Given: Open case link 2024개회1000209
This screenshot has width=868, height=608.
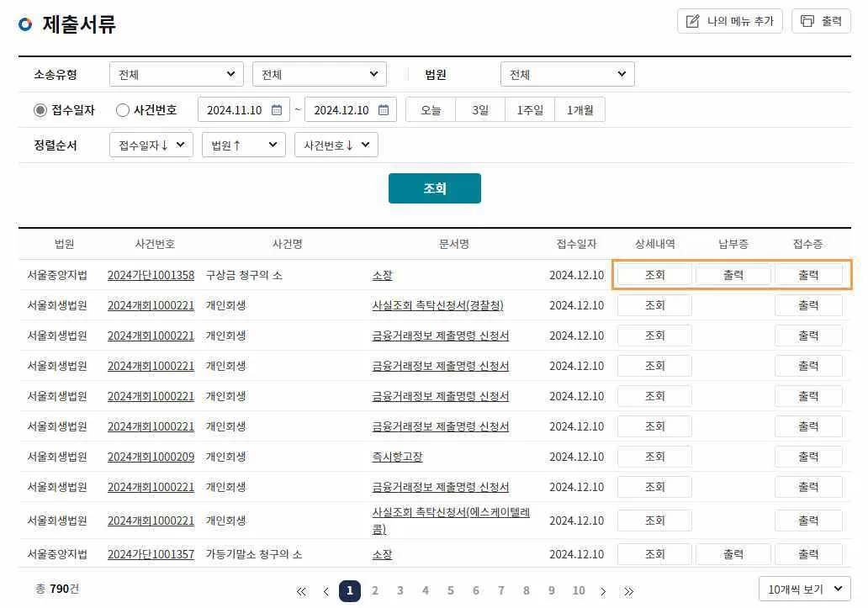Looking at the screenshot, I should (x=151, y=457).
